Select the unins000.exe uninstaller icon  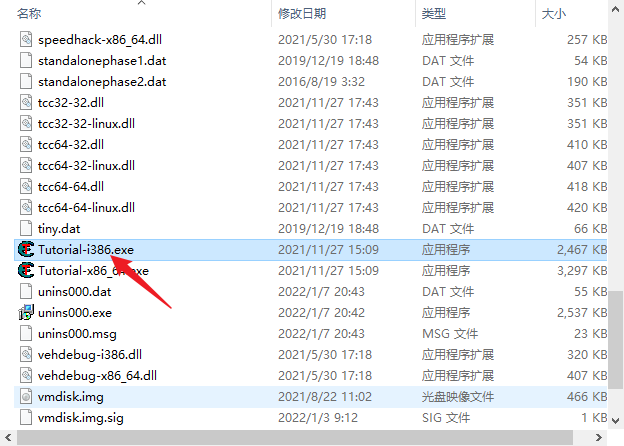pos(26,313)
